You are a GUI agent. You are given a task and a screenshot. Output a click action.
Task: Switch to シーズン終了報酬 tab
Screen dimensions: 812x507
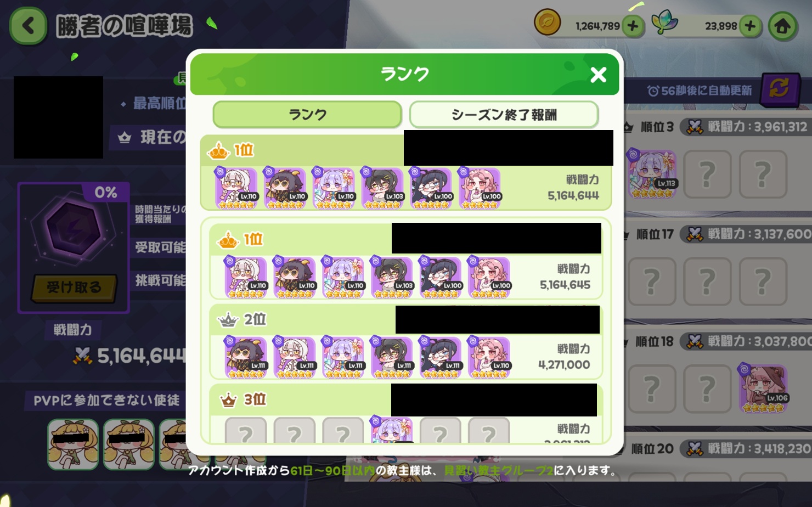[504, 115]
